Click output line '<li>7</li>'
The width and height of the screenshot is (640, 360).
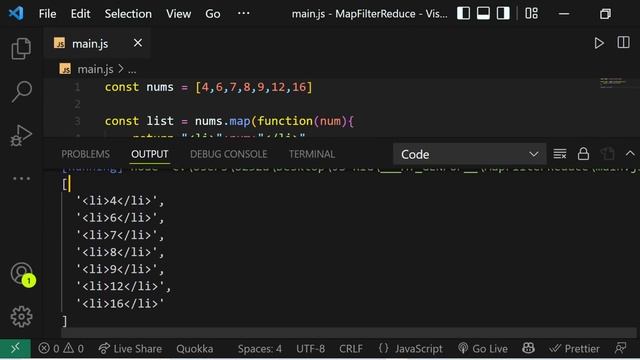click(120, 235)
